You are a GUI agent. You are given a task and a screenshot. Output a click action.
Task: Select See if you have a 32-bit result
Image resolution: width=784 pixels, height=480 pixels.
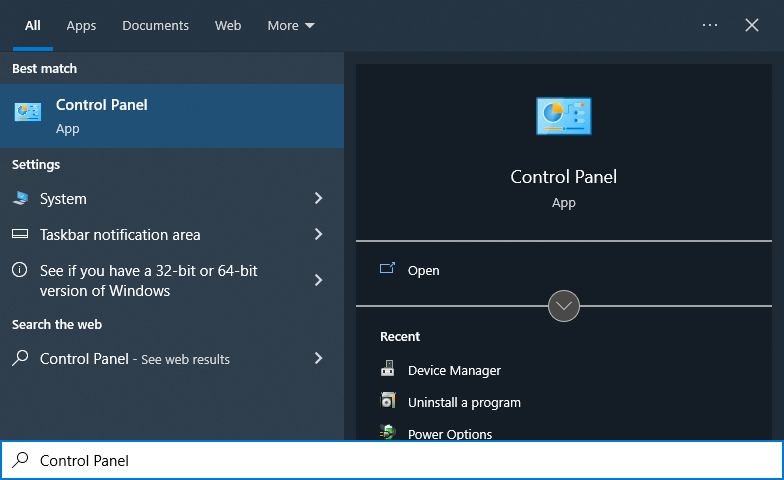click(x=172, y=280)
